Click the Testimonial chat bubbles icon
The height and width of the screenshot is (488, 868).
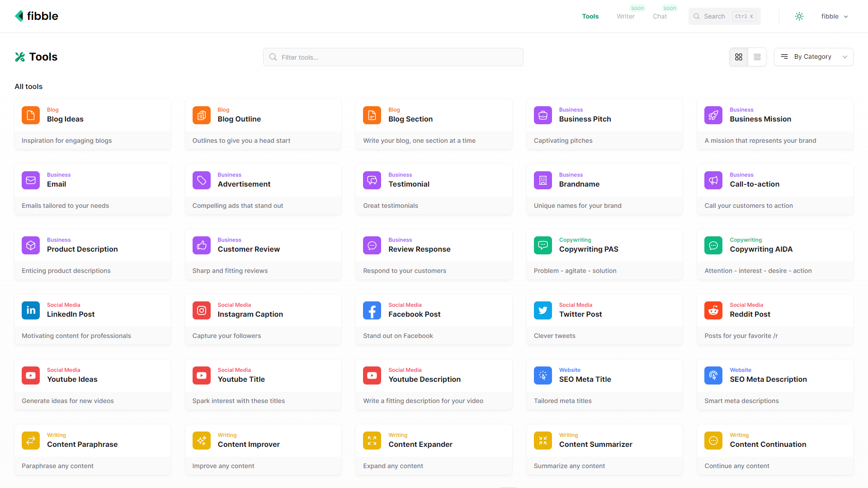point(372,180)
